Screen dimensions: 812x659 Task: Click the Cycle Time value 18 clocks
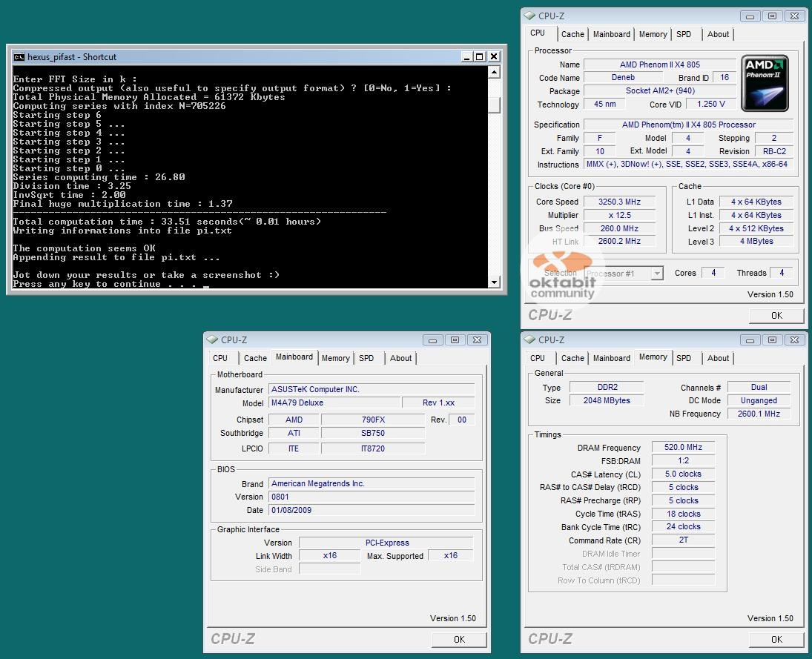pos(683,514)
